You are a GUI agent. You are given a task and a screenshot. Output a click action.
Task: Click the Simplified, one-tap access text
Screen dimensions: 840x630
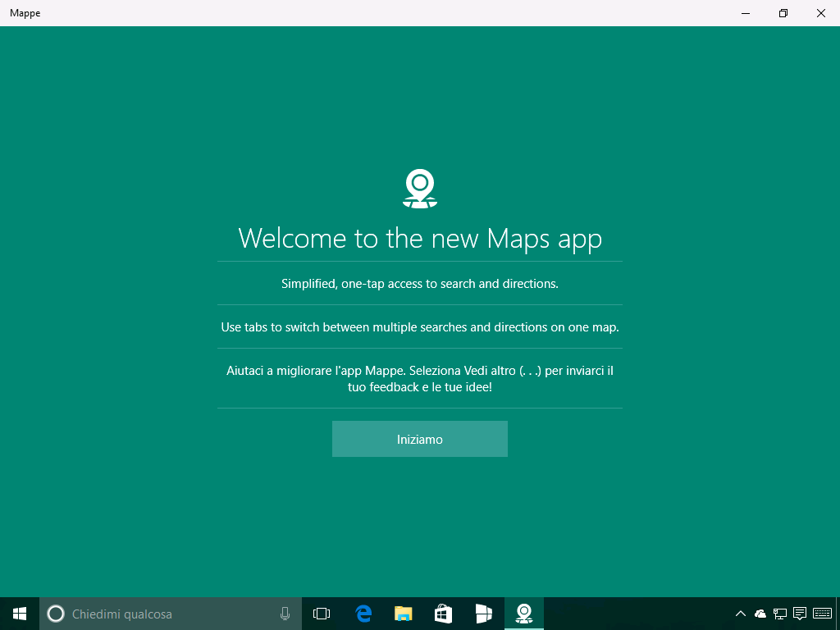[420, 284]
